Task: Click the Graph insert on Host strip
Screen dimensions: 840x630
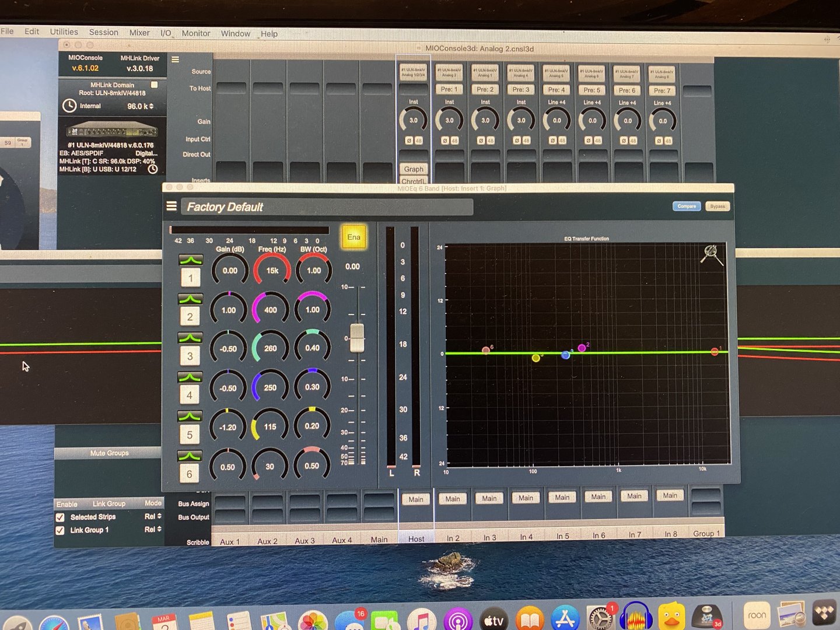Action: click(x=414, y=169)
